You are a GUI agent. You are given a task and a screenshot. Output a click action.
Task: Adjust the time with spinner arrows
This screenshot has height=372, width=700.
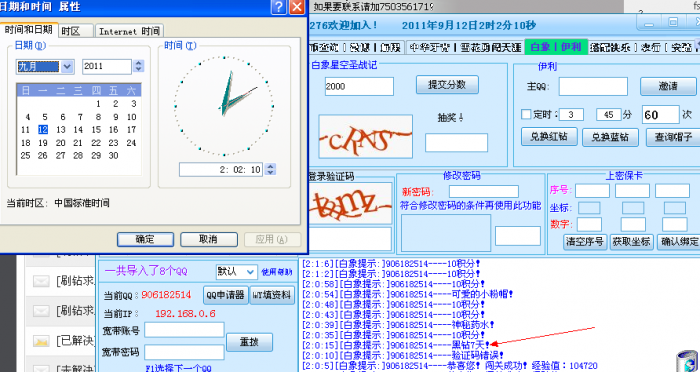(270, 169)
